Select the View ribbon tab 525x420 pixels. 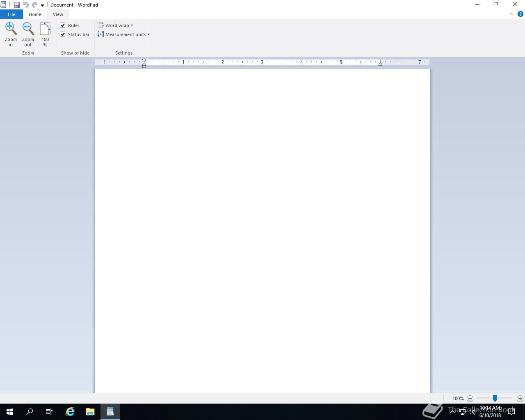58,14
